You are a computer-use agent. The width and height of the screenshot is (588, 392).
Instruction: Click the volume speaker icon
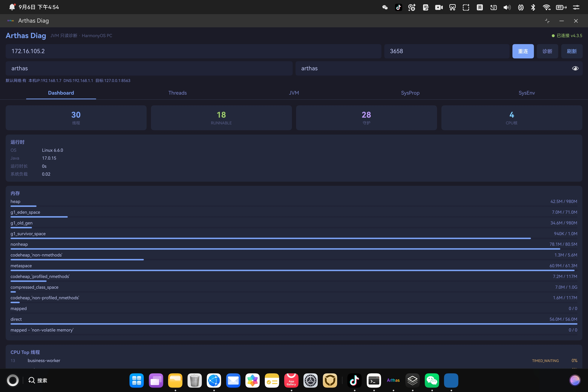[x=507, y=7]
